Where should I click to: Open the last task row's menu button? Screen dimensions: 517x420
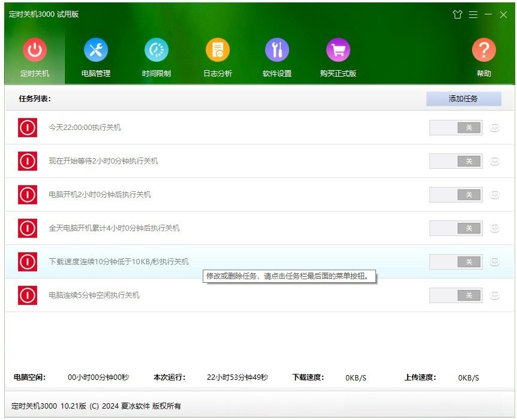(494, 295)
